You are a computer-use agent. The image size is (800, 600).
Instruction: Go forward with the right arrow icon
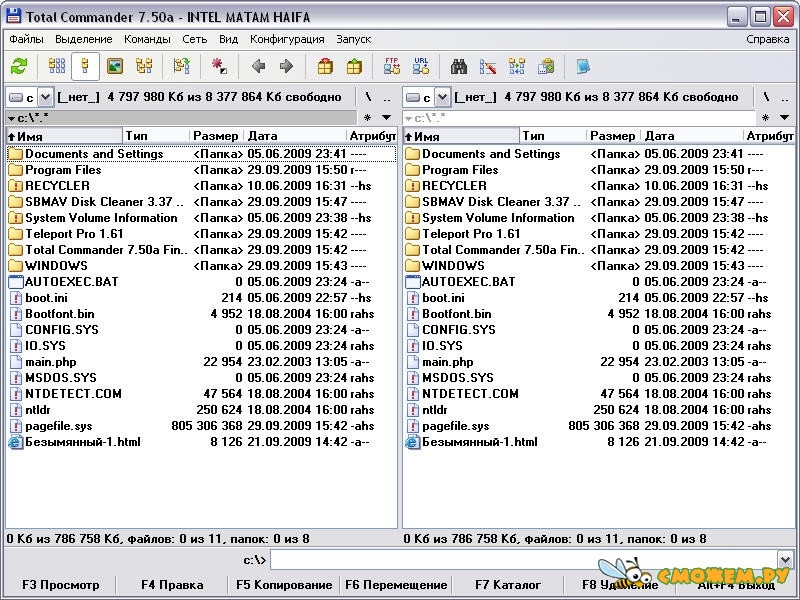pos(286,66)
